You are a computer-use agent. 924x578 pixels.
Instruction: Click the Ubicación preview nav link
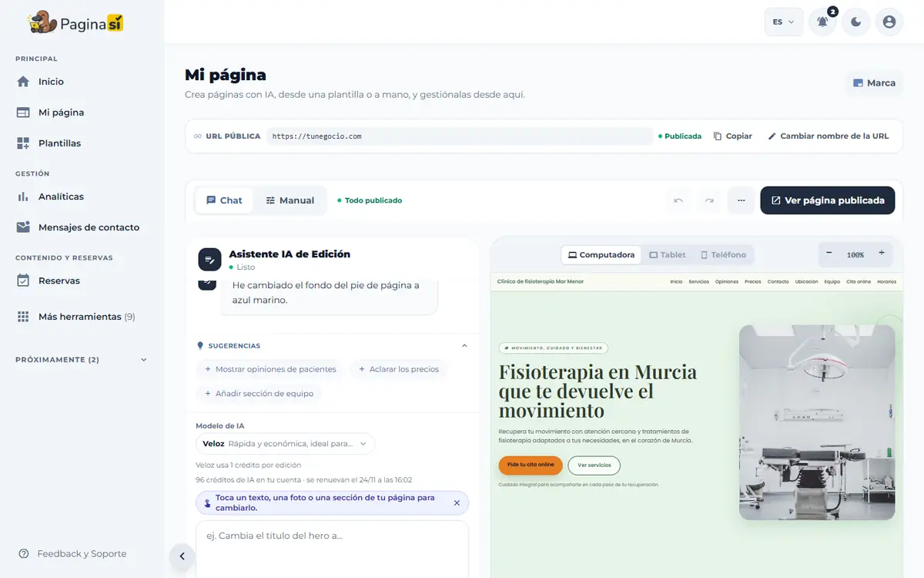point(807,282)
